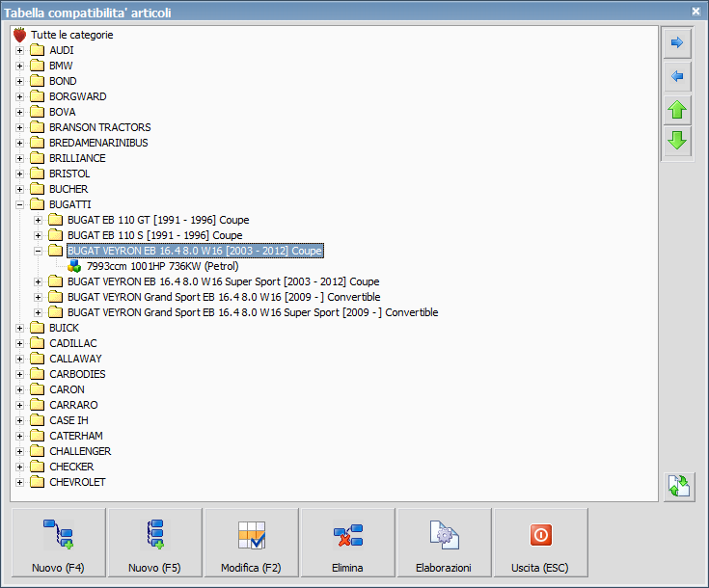
Task: Click the engine variant cubes icon
Action: tap(74, 266)
